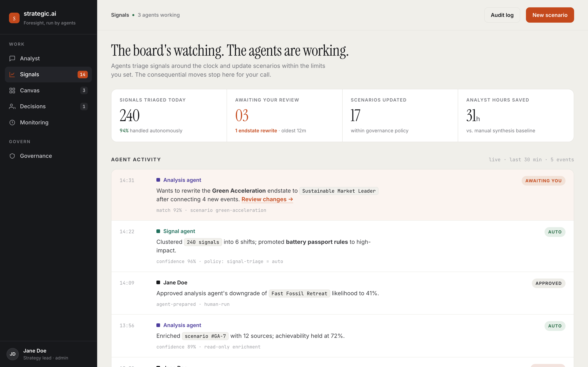Follow the Review changes link
The width and height of the screenshot is (588, 367).
(x=267, y=199)
